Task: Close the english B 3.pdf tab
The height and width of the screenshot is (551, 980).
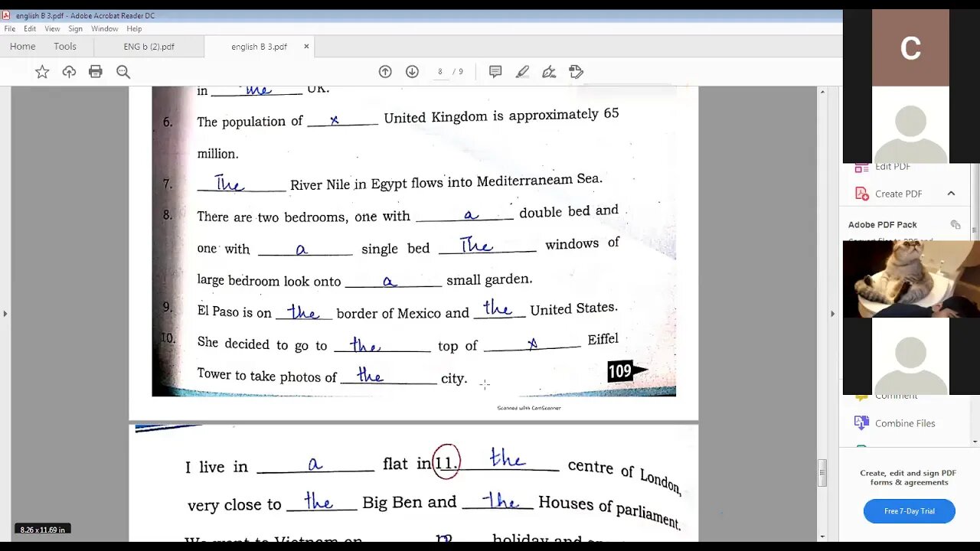Action: (306, 47)
